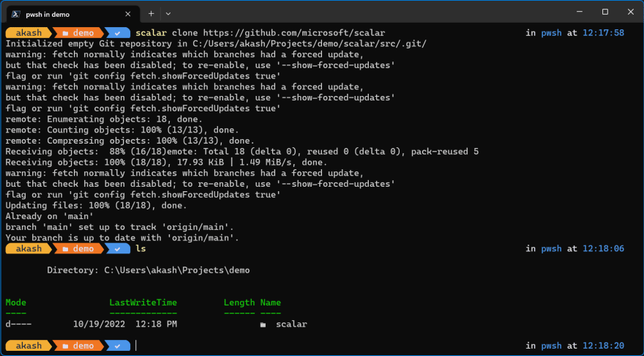Click the 'scalar' directory name

tap(291, 325)
